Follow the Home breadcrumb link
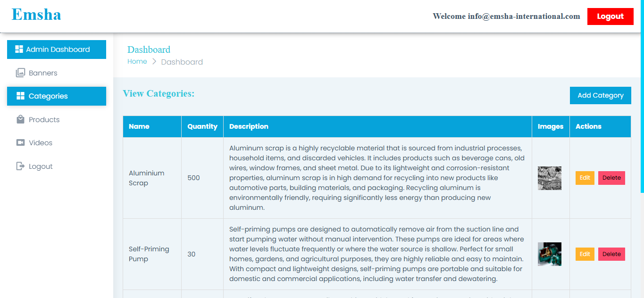 [137, 62]
